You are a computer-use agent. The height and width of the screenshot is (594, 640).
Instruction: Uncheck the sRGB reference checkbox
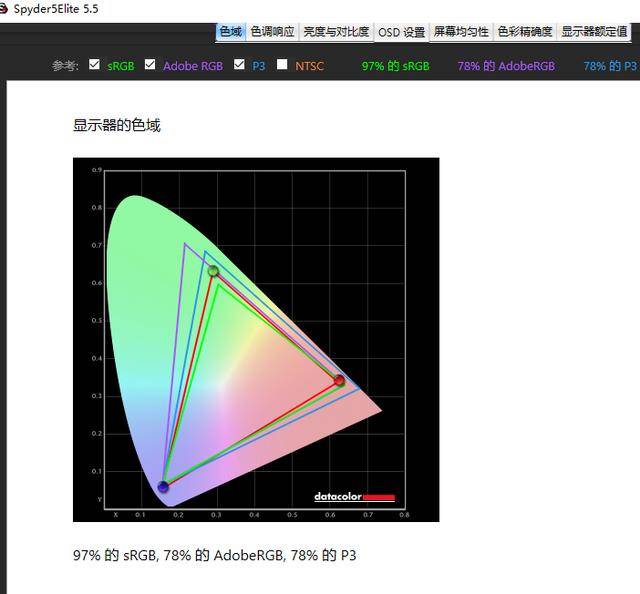coord(94,65)
